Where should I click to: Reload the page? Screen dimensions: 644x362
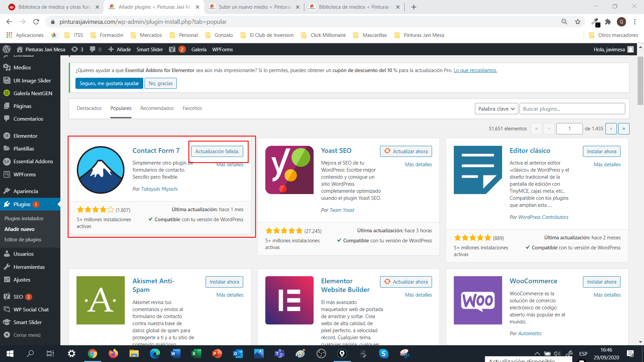pos(36,22)
